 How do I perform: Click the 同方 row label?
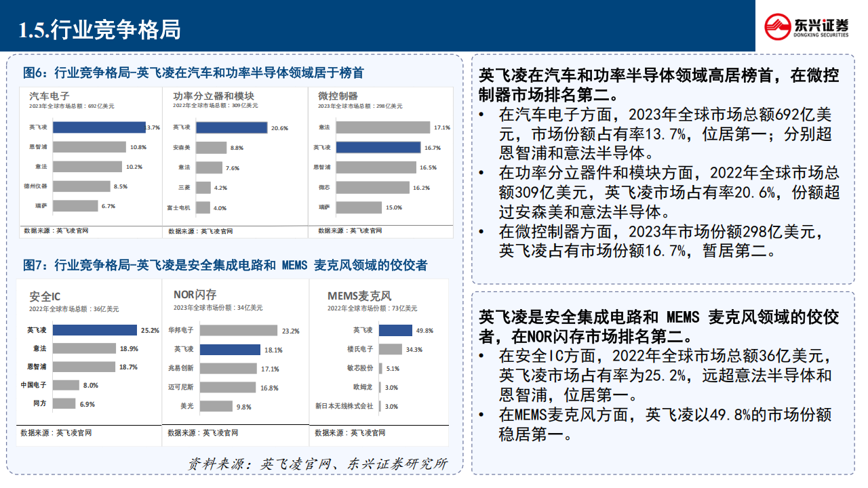40,404
